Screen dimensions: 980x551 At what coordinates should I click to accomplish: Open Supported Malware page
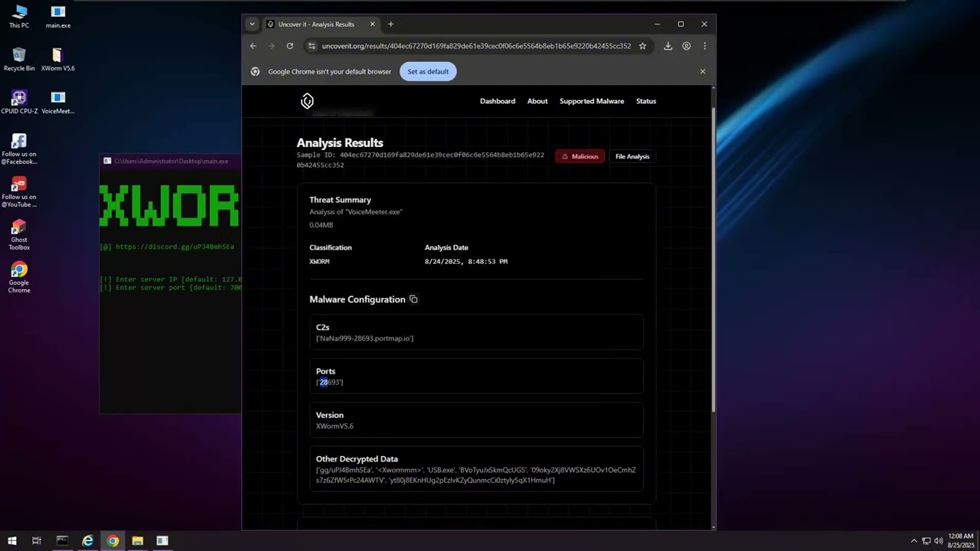click(592, 101)
